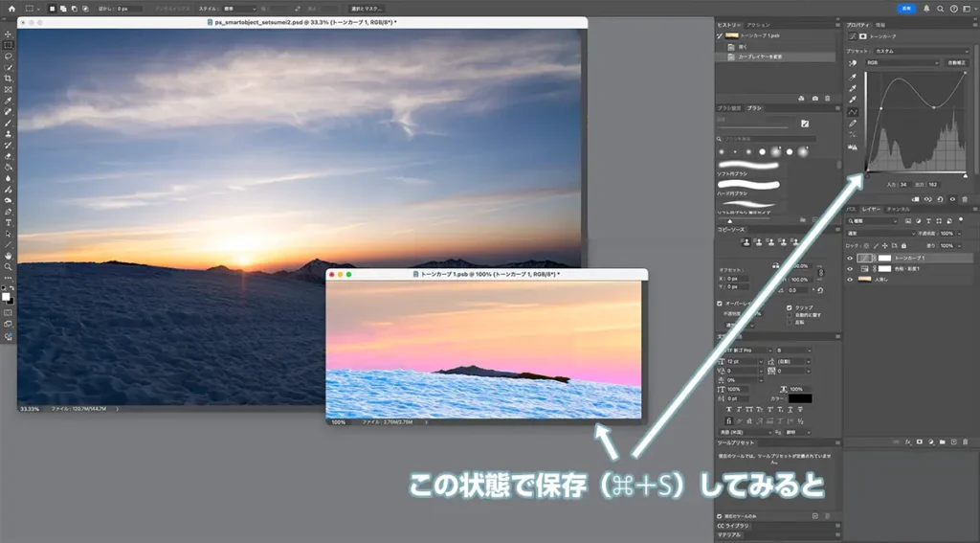980x543 pixels.
Task: Switch to the 情報 tab
Action: pyautogui.click(x=880, y=25)
